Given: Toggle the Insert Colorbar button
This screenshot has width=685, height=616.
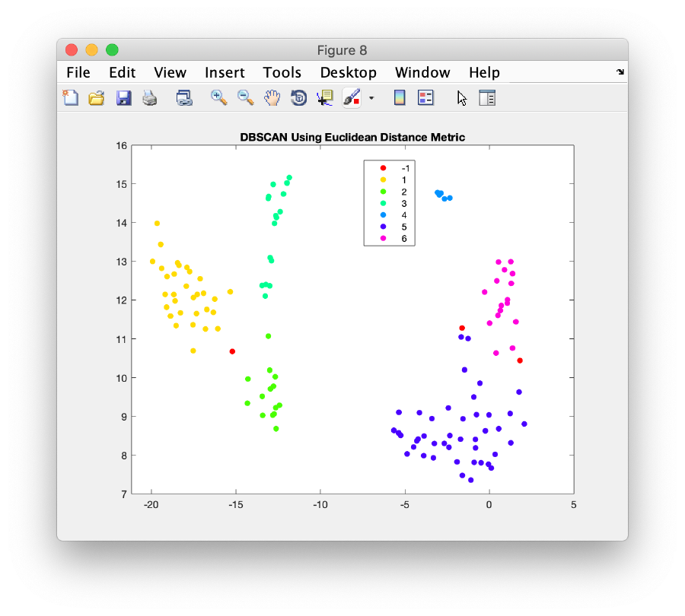Looking at the screenshot, I should pos(399,97).
